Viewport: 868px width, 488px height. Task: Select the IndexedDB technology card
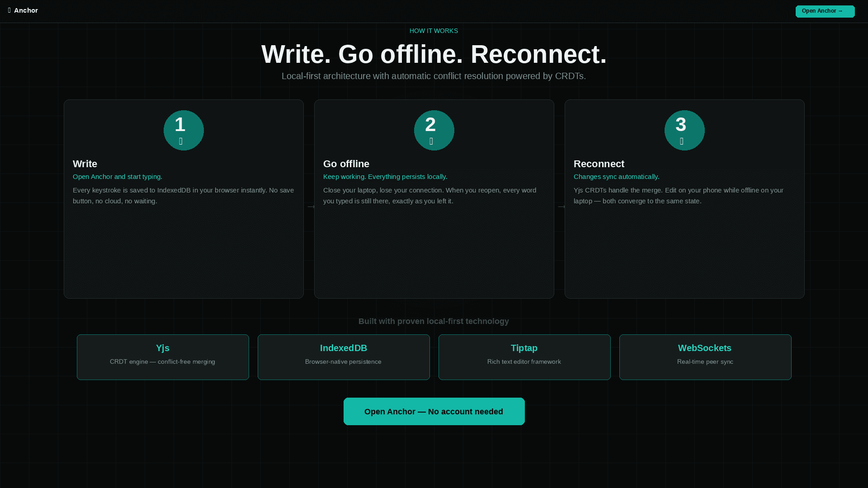pos(344,357)
